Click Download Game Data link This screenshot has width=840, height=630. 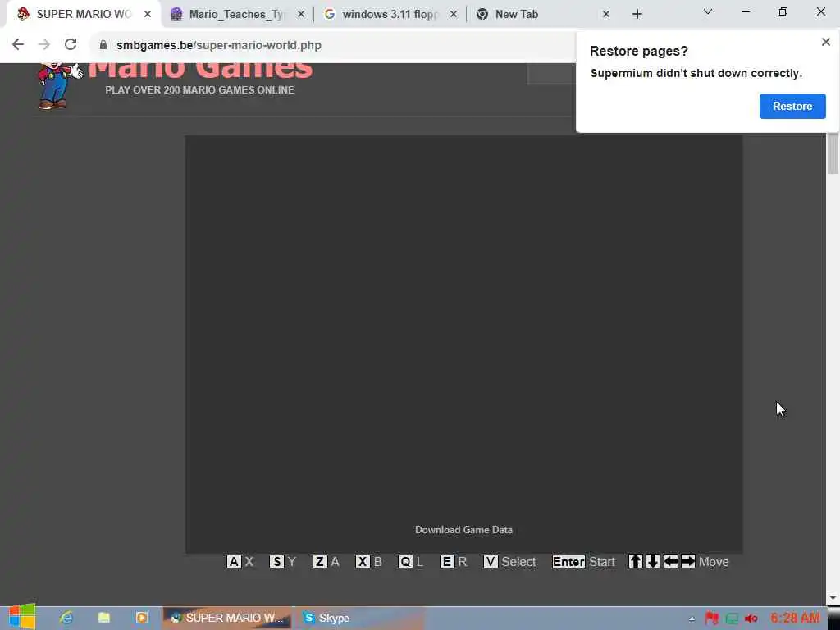point(463,529)
